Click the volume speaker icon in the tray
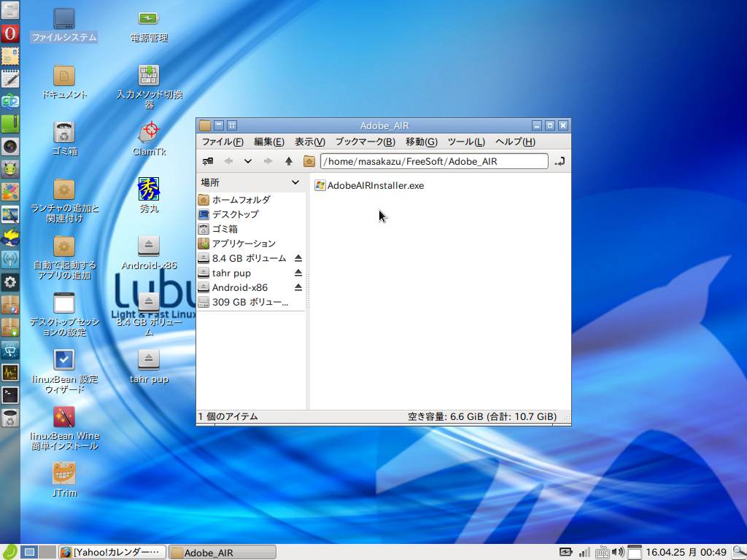 619,552
